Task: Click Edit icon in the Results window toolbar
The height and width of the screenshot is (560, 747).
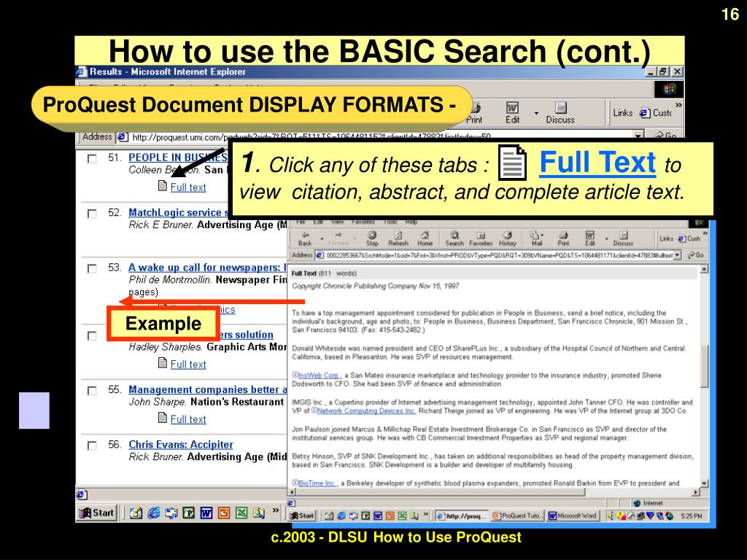Action: (x=513, y=113)
